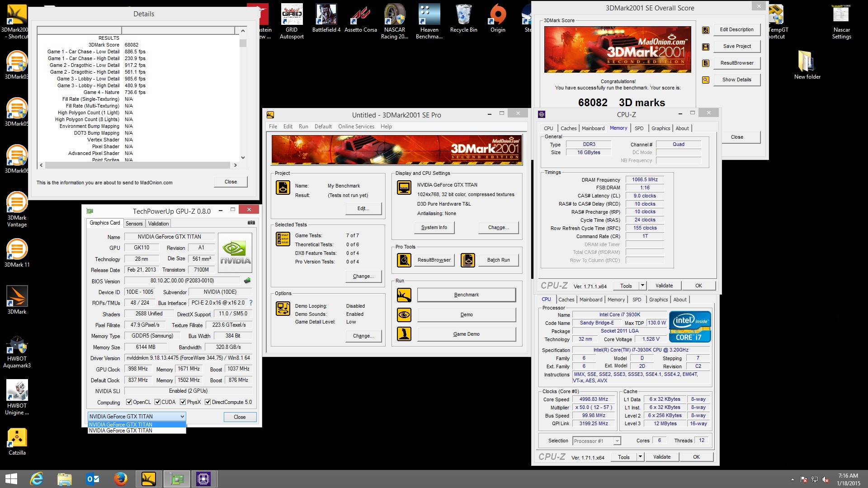Toggle the CUDA checkbox in GPU-Z
The width and height of the screenshot is (868, 488).
coord(157,402)
